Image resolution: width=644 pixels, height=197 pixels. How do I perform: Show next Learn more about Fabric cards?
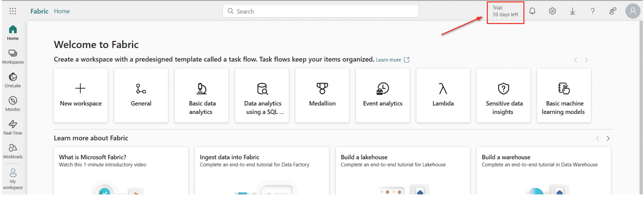click(608, 138)
